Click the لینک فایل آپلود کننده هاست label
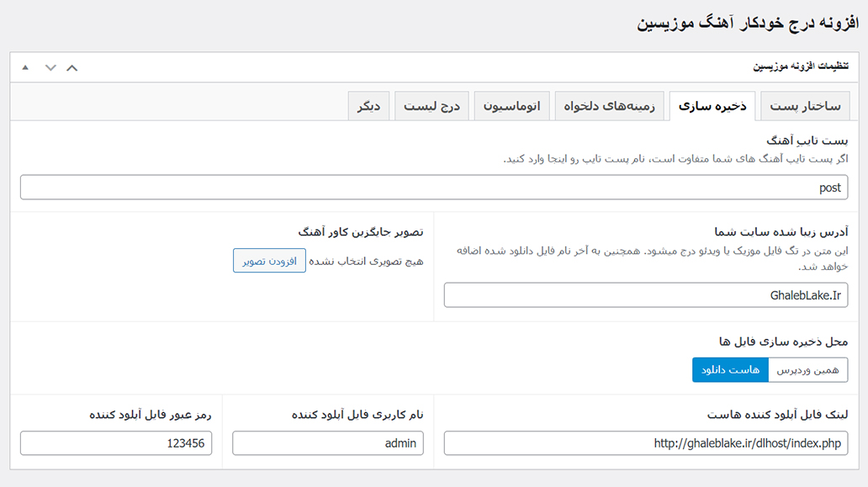The image size is (868, 487). (777, 415)
